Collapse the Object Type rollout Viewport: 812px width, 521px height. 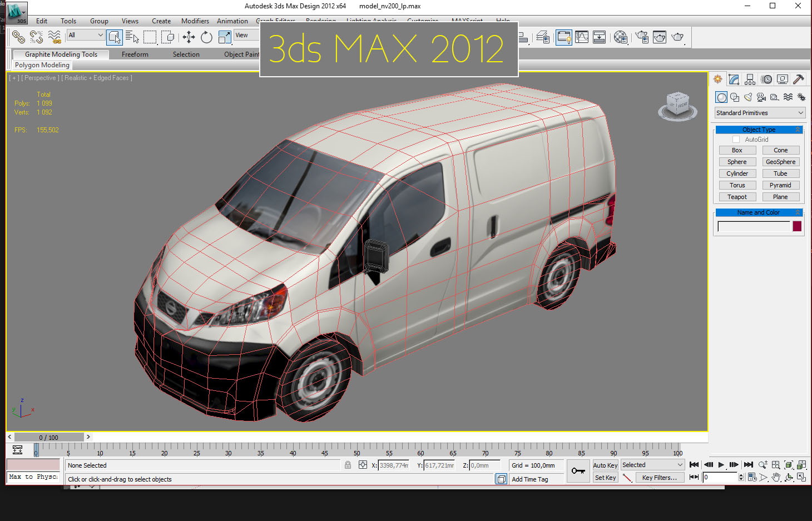[x=759, y=130]
